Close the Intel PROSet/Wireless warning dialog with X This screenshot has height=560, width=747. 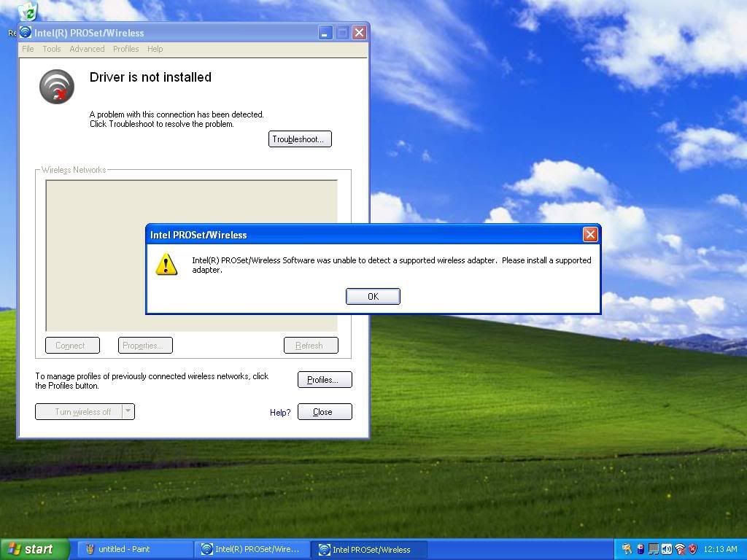(x=590, y=234)
